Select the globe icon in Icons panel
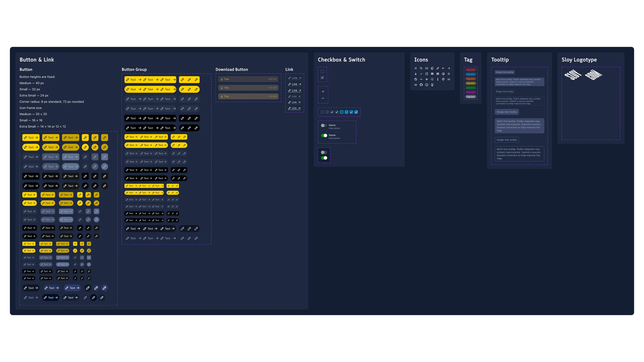The width and height of the screenshot is (644, 362). 416,79
